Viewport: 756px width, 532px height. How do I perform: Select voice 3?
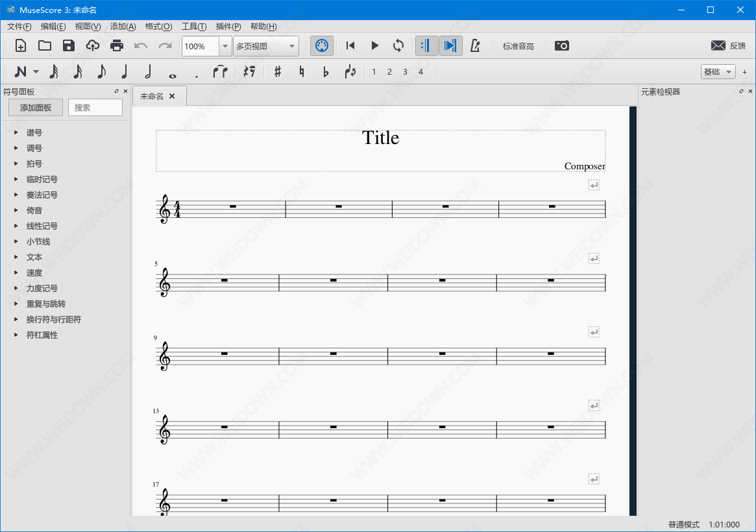(405, 72)
